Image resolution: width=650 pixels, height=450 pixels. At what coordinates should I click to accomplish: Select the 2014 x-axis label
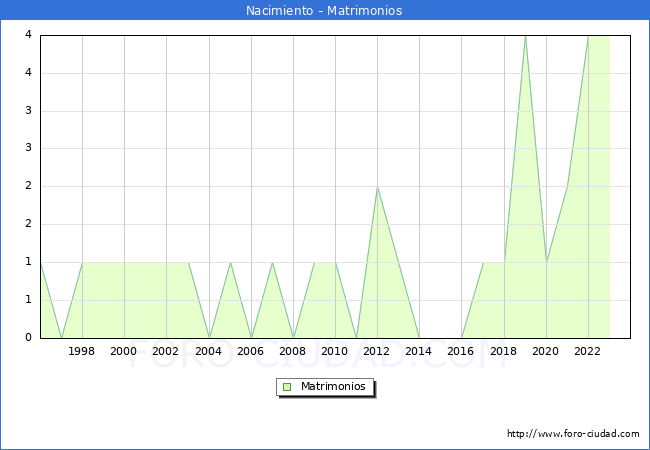[x=418, y=351]
